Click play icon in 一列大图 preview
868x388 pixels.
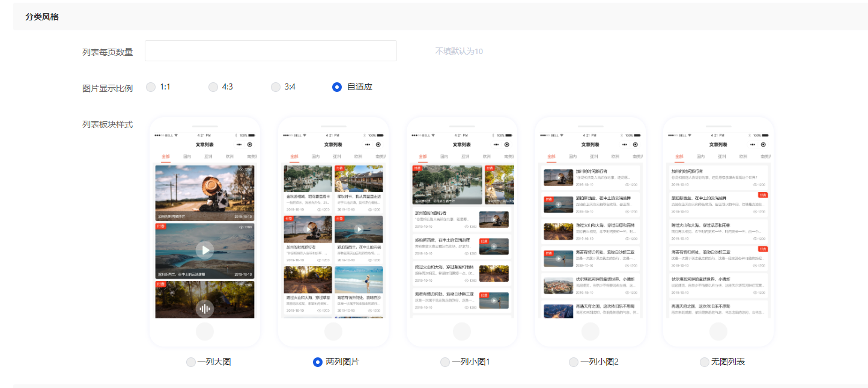[205, 250]
